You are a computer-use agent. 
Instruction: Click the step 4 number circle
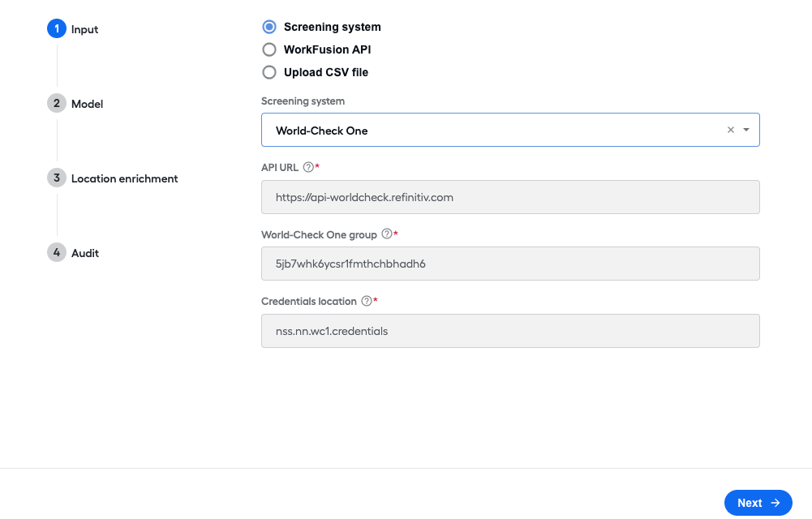click(x=57, y=252)
